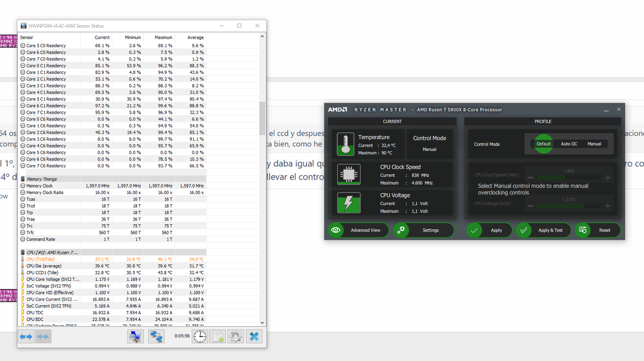Screen dimensions: 644x361
Task: Click the icon beside Tcas timing row
Action: click(x=23, y=199)
